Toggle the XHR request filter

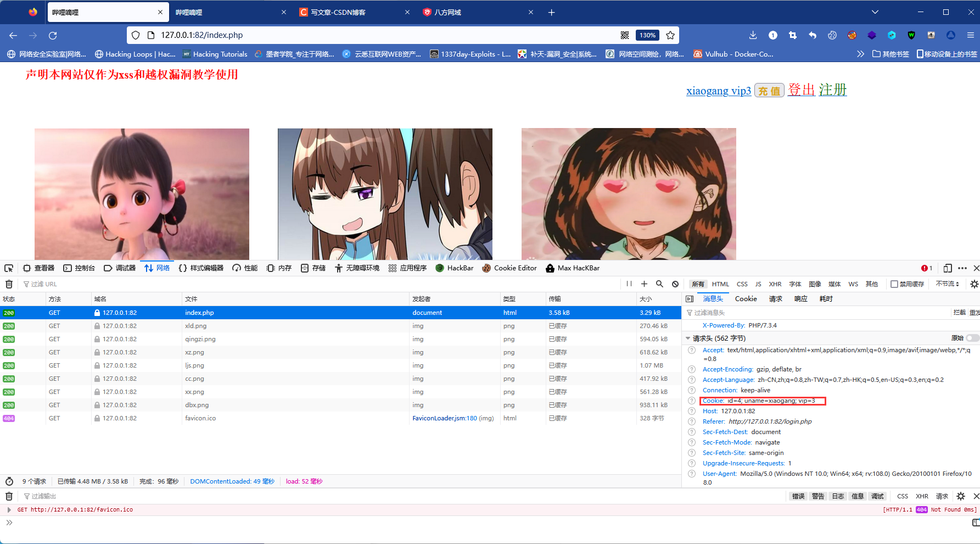(775, 284)
